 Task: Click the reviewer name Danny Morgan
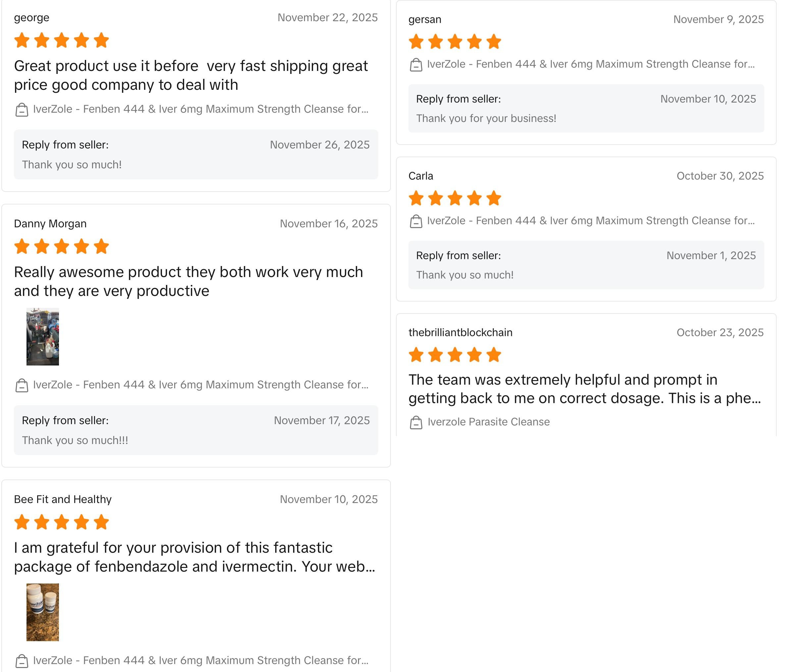[50, 224]
